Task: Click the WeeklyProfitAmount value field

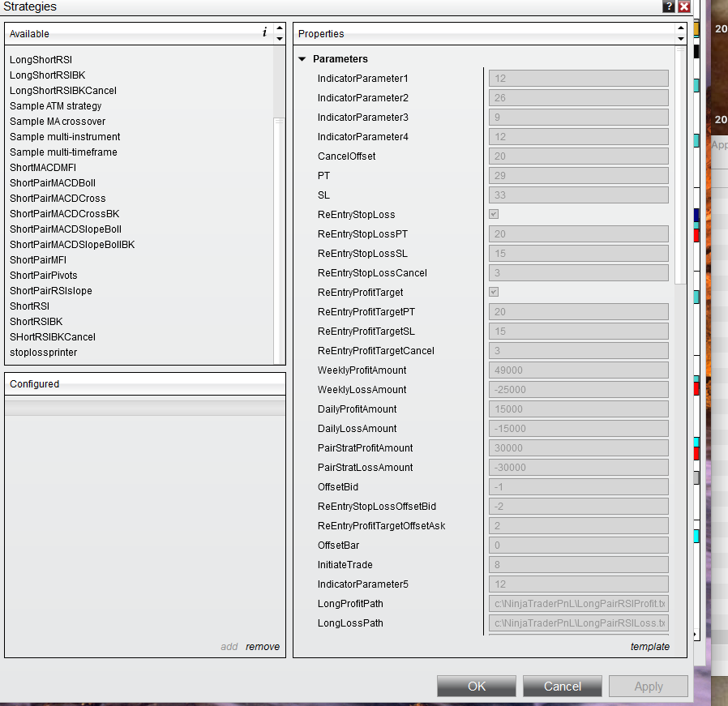Action: coord(579,370)
